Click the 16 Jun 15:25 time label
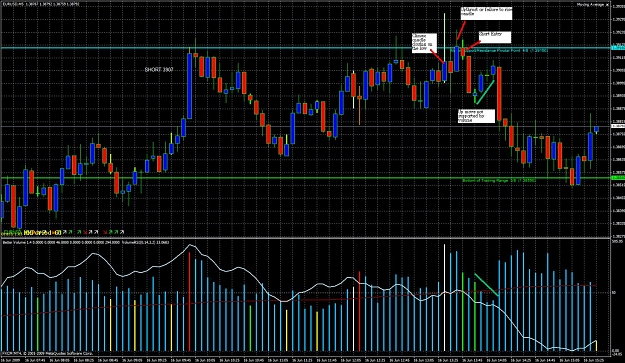Viewport: 625px width, 363px height. pos(595,360)
